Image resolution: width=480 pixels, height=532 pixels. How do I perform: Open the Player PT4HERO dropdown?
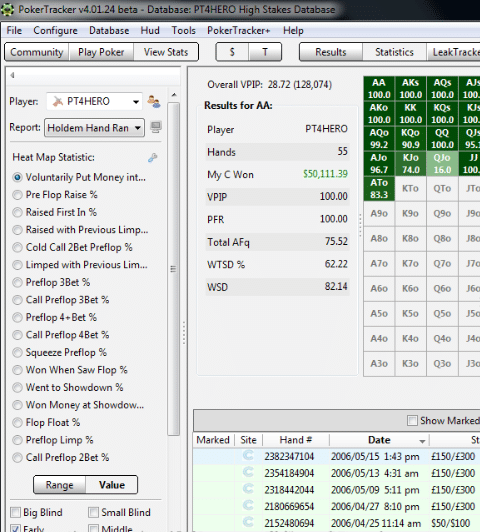pyautogui.click(x=94, y=101)
